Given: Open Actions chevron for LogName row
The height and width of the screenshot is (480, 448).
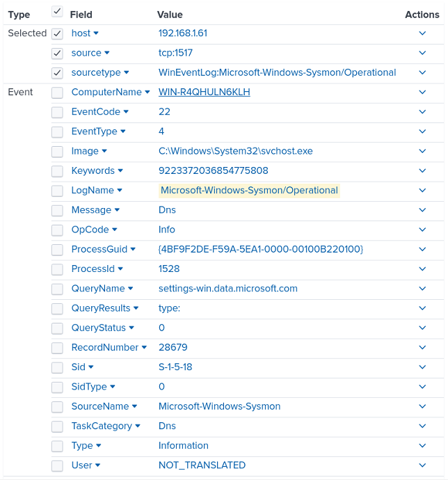Looking at the screenshot, I should tap(422, 191).
